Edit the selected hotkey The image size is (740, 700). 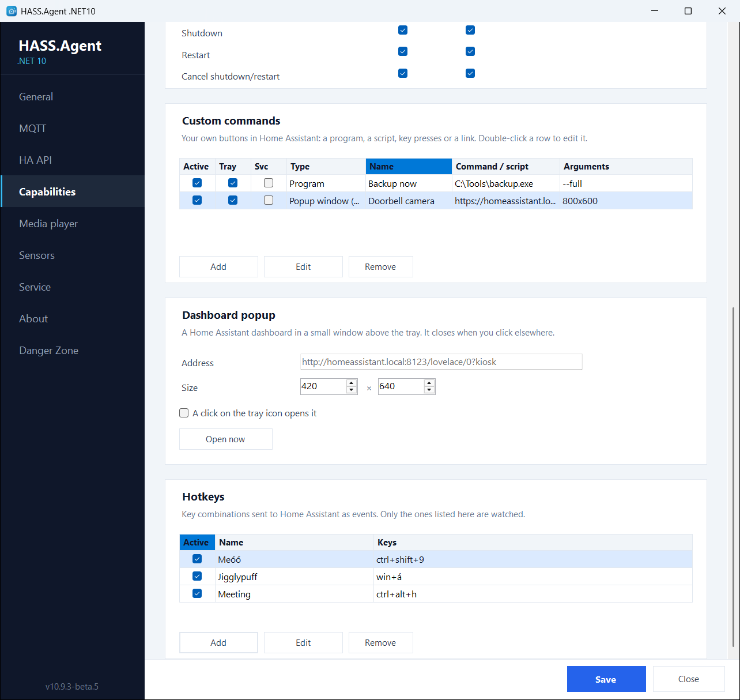point(303,643)
